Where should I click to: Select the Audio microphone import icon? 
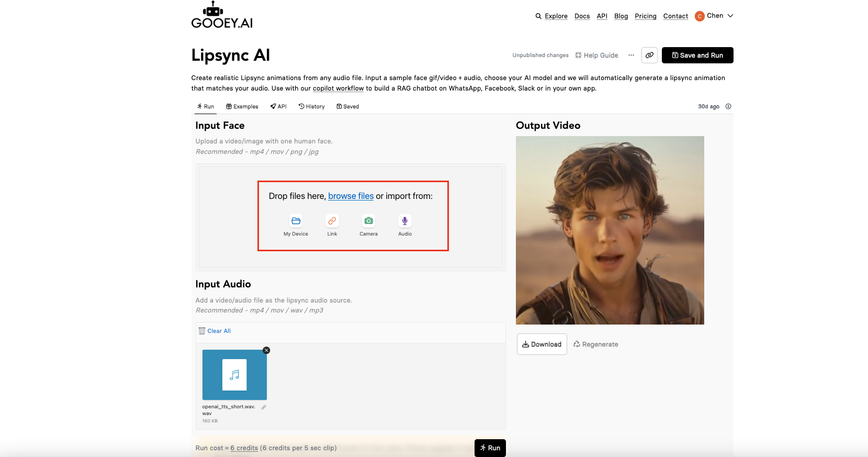pos(404,221)
